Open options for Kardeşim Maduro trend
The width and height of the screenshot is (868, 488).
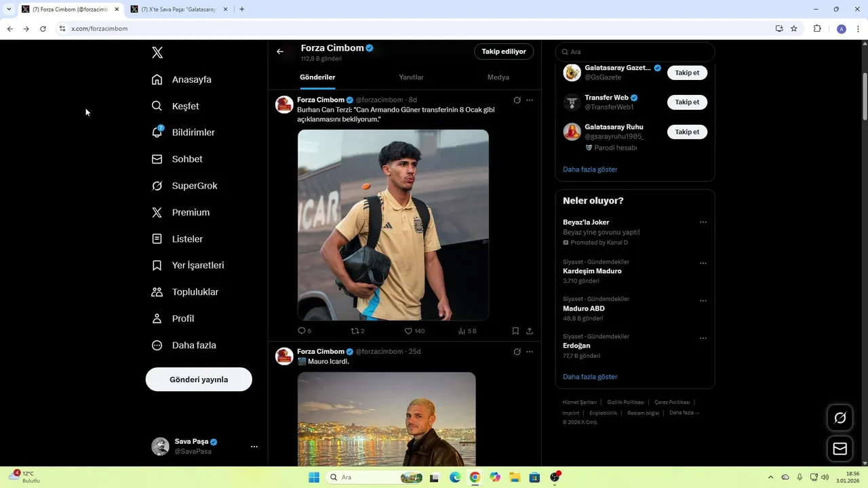(x=703, y=263)
